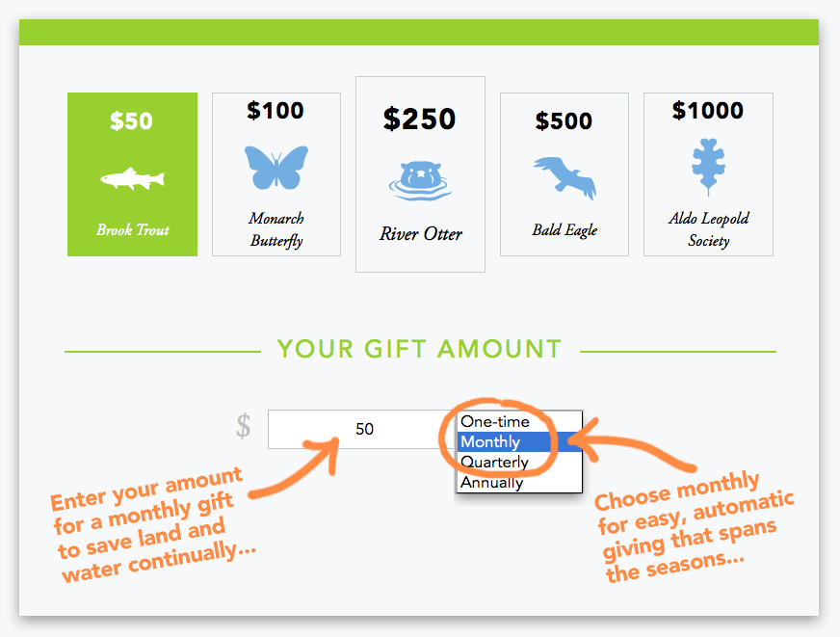
Task: Click the Monarch Butterfly caption text
Action: 276,229
